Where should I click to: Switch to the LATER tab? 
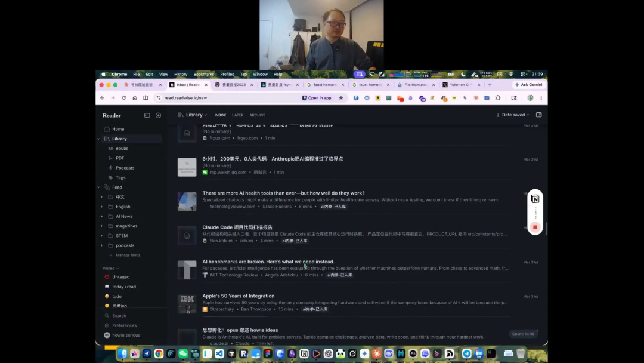pos(238,115)
